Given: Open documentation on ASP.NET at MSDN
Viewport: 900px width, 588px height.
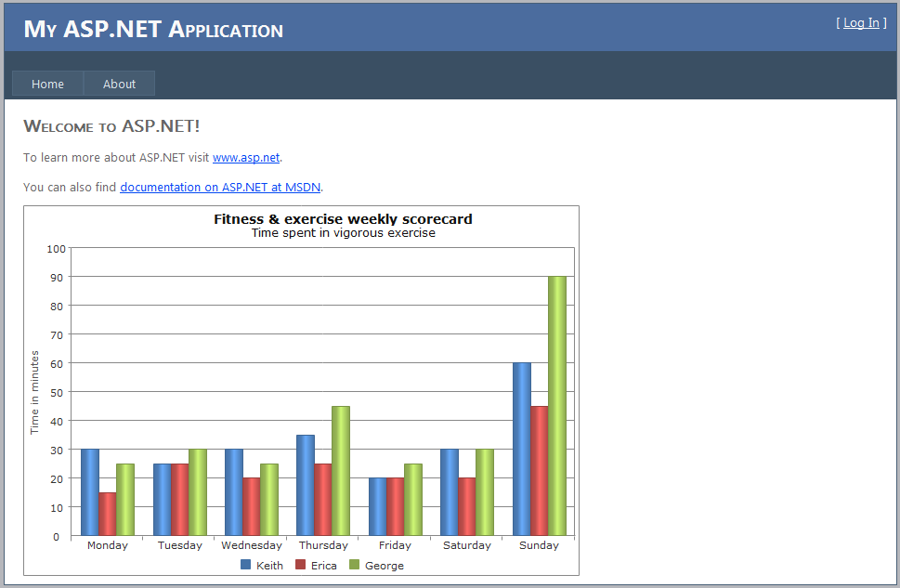Looking at the screenshot, I should pos(220,187).
